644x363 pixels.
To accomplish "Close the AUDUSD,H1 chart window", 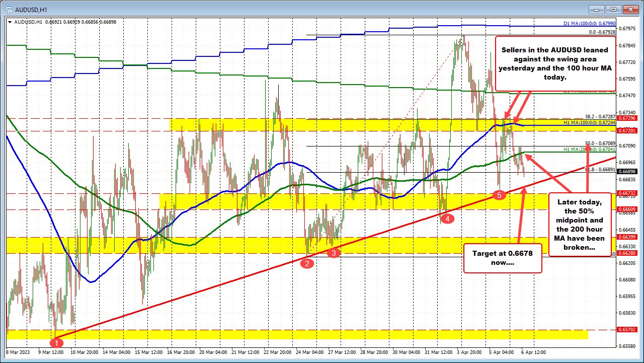I will pos(631,9).
